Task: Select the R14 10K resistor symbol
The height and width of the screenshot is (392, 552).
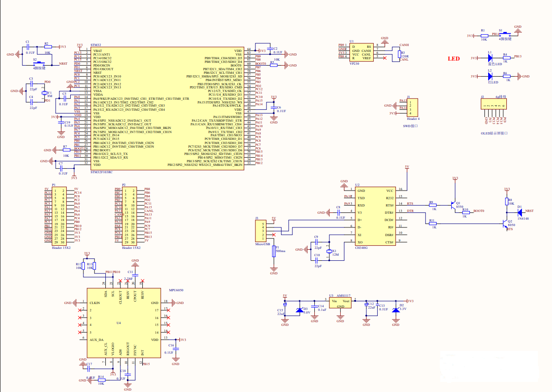Action: point(101,380)
